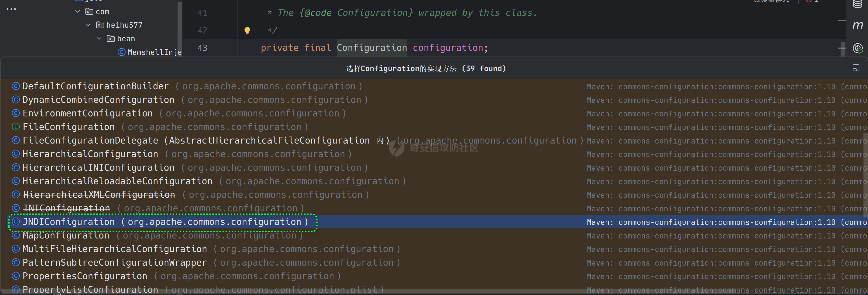Click the coverage run icon in right sidebar
Viewport: 868px width, 295px height.
(858, 49)
